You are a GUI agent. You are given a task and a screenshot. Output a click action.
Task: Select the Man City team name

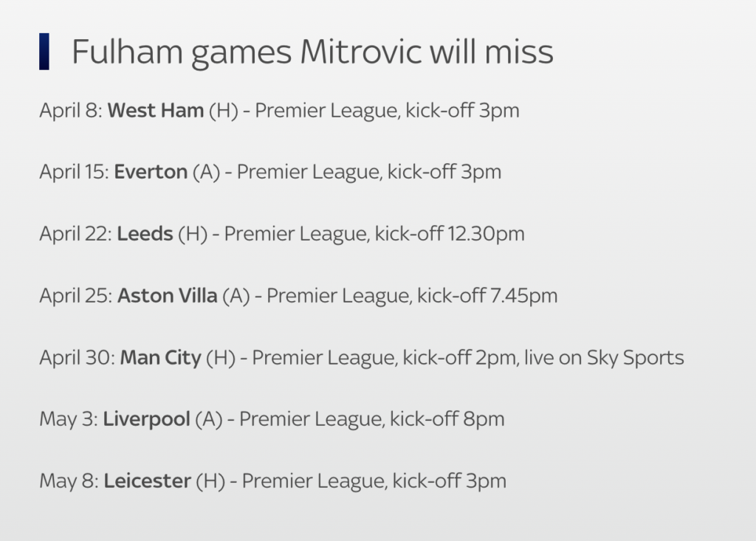pos(160,358)
